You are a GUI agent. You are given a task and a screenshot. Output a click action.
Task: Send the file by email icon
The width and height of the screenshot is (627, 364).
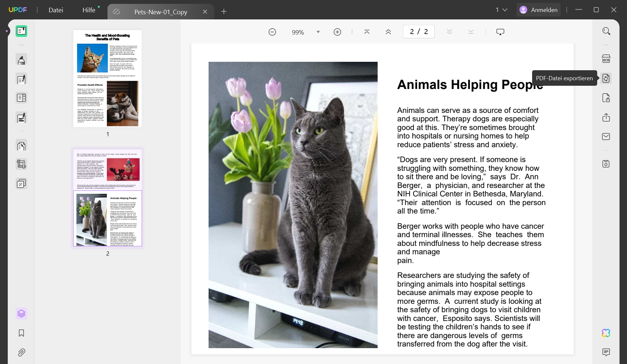606,137
